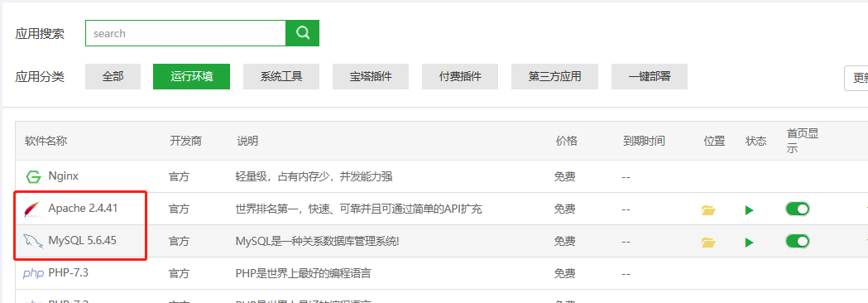Toggle MySQL homepage display switch

(x=797, y=241)
